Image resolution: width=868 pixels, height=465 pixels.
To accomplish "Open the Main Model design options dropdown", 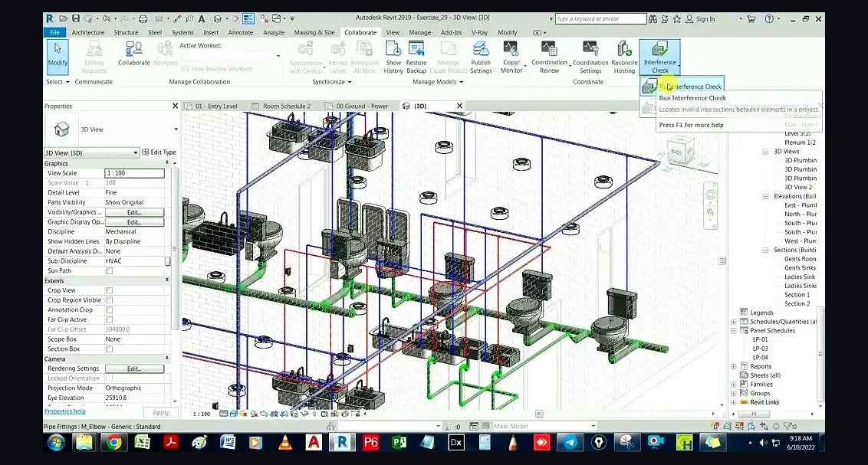I will 544,426.
